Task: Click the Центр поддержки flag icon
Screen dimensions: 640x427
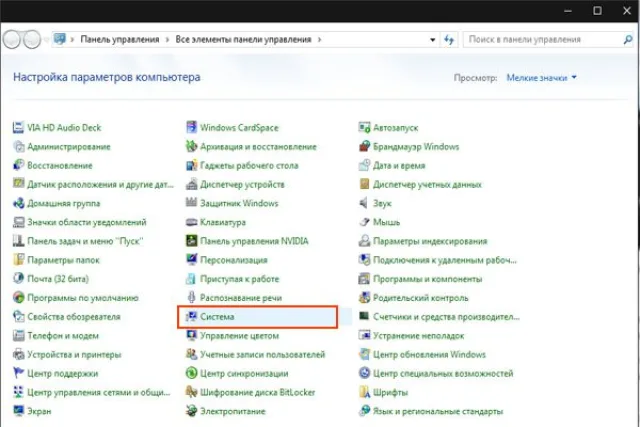Action: 18,373
